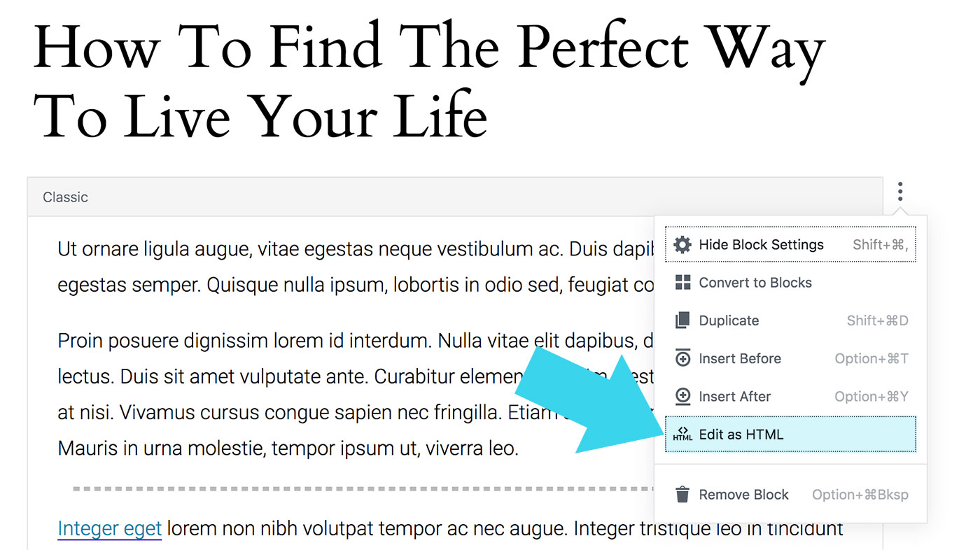Click the Classic block header bar
Screen dimensions: 980x550
pyautogui.click(x=455, y=197)
